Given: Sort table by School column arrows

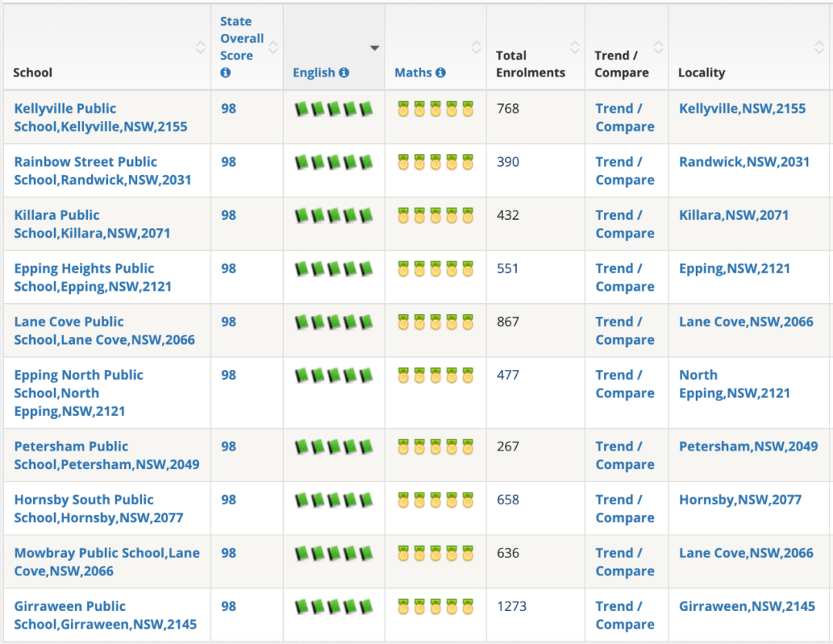Looking at the screenshot, I should (201, 47).
